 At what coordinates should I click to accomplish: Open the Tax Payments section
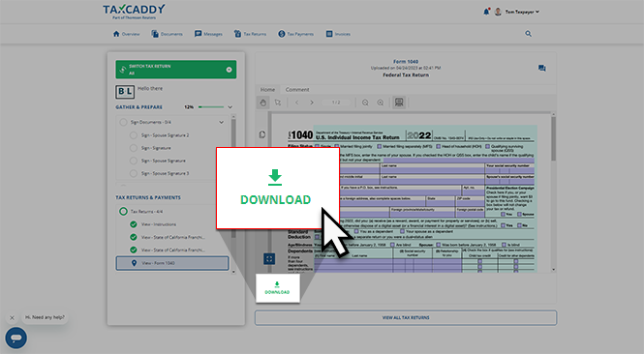click(x=295, y=34)
